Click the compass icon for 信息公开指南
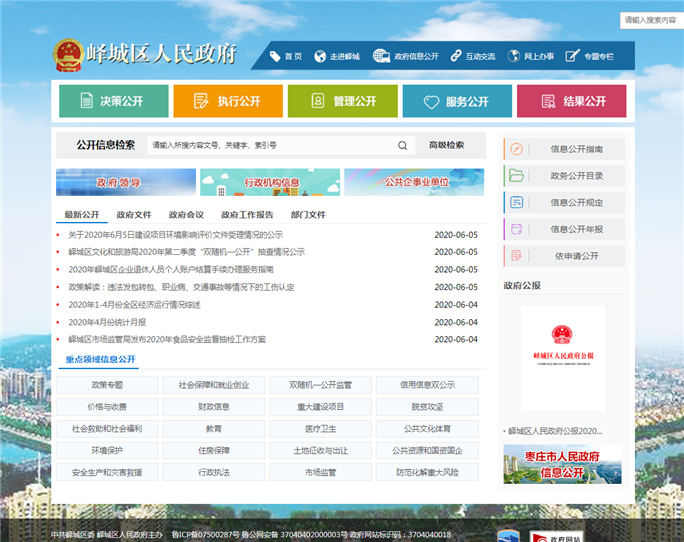The image size is (684, 542). point(516,149)
